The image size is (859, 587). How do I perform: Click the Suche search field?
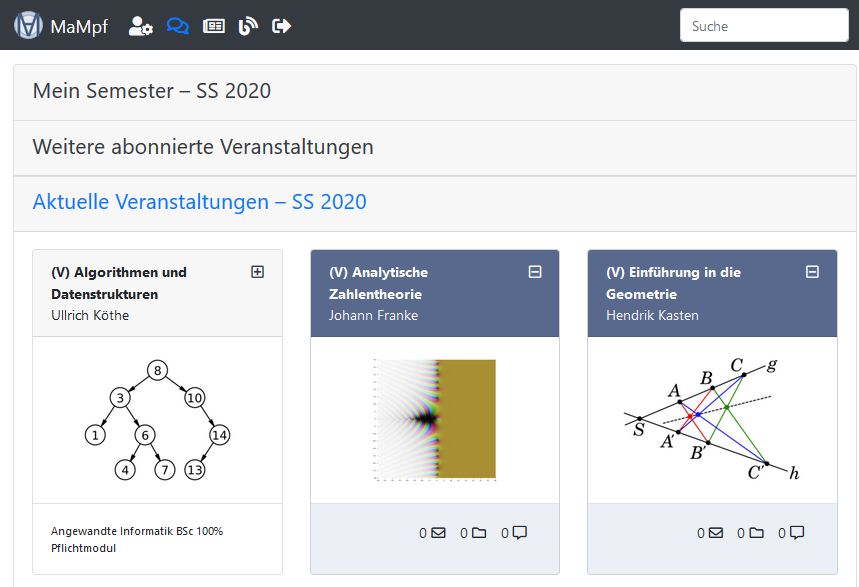coord(764,26)
